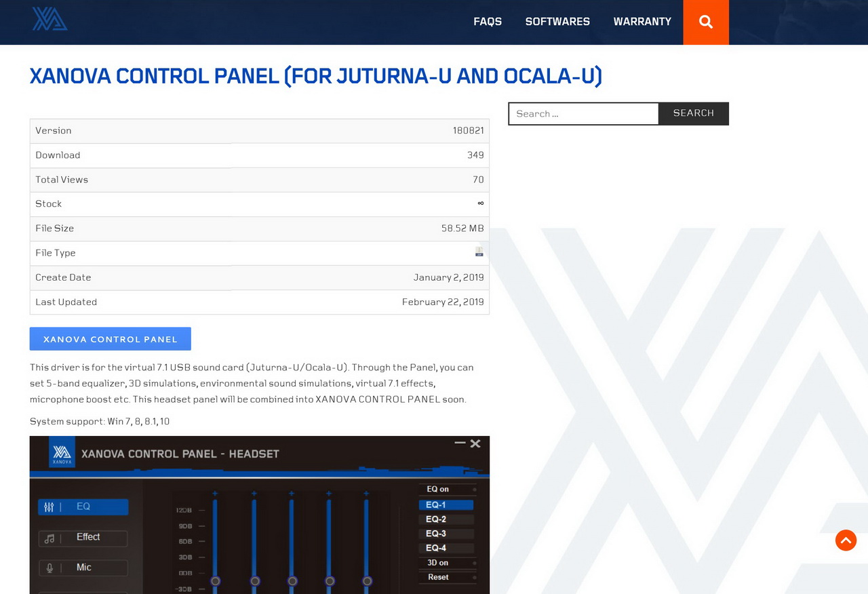Select the EQ-4 preset

click(x=446, y=548)
